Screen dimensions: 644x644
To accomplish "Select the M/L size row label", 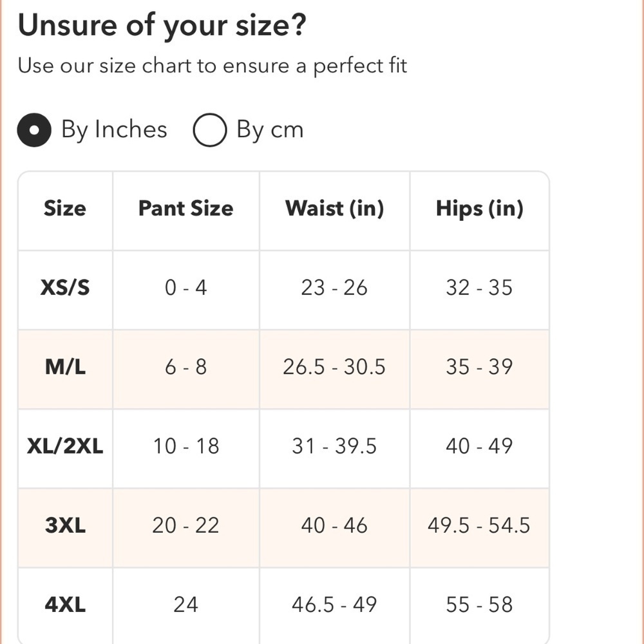I will (65, 367).
